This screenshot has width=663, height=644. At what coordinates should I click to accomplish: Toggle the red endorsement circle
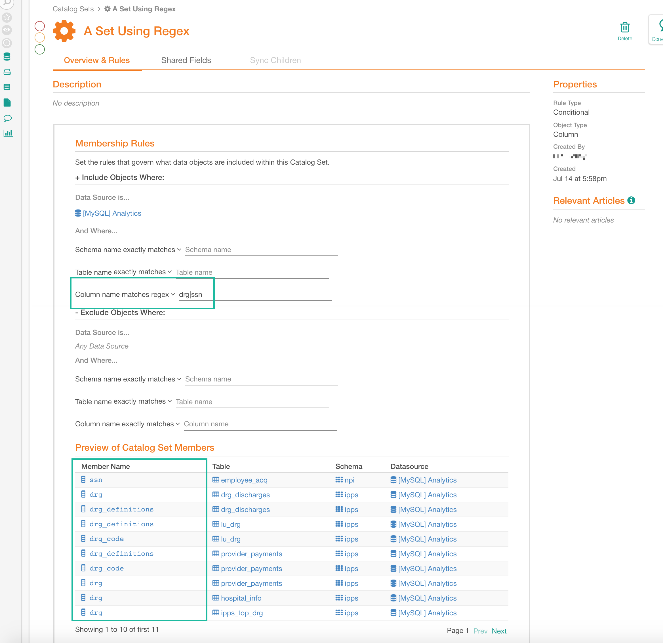(40, 26)
